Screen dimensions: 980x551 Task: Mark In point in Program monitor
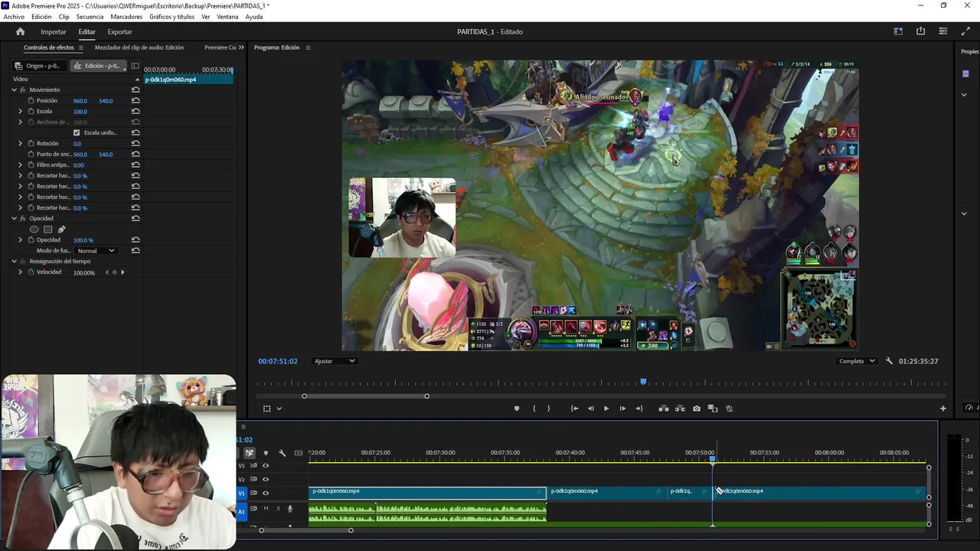[x=534, y=409]
